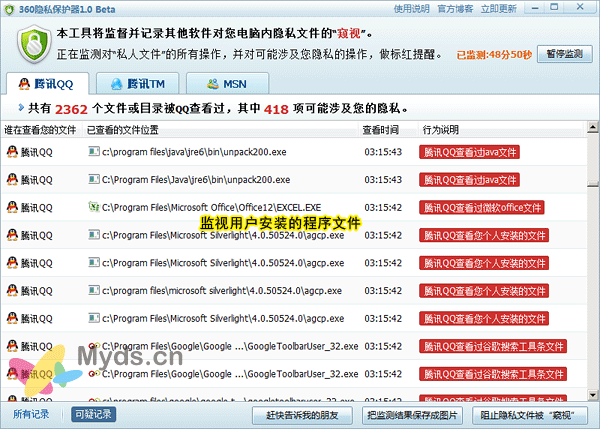Click 把监测结果保存成图片 button
This screenshot has height=429, width=600.
412,415
